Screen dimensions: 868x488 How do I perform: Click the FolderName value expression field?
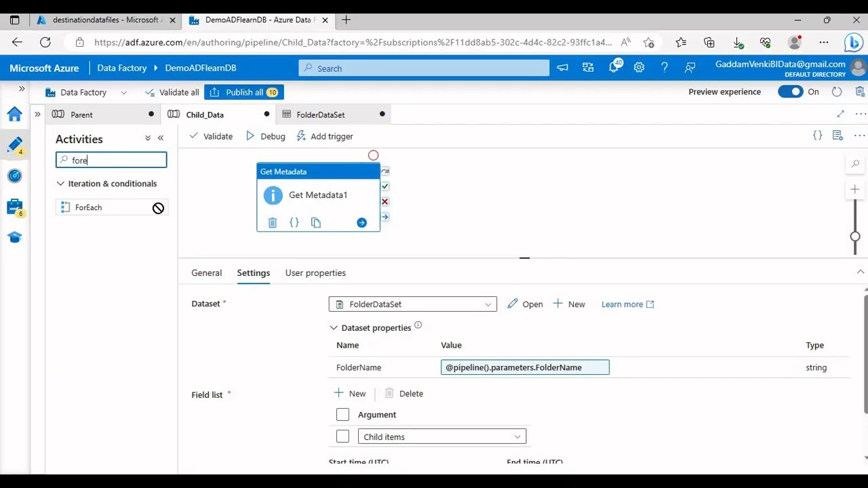[x=525, y=367]
